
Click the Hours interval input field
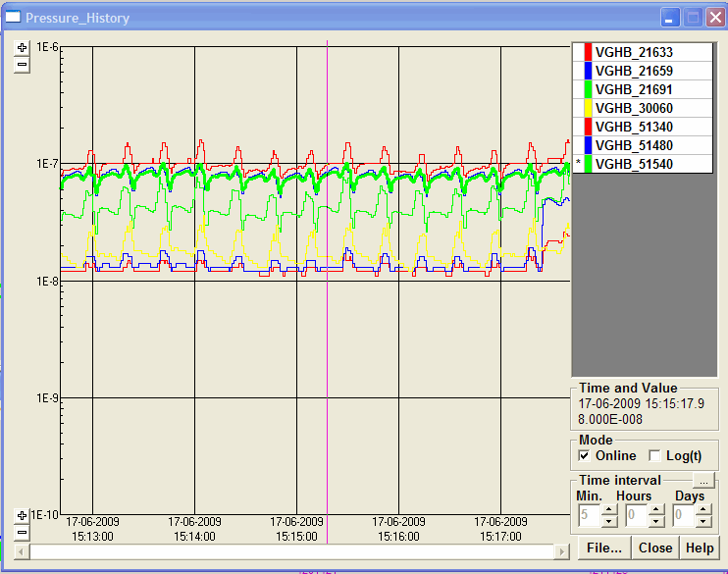[637, 515]
